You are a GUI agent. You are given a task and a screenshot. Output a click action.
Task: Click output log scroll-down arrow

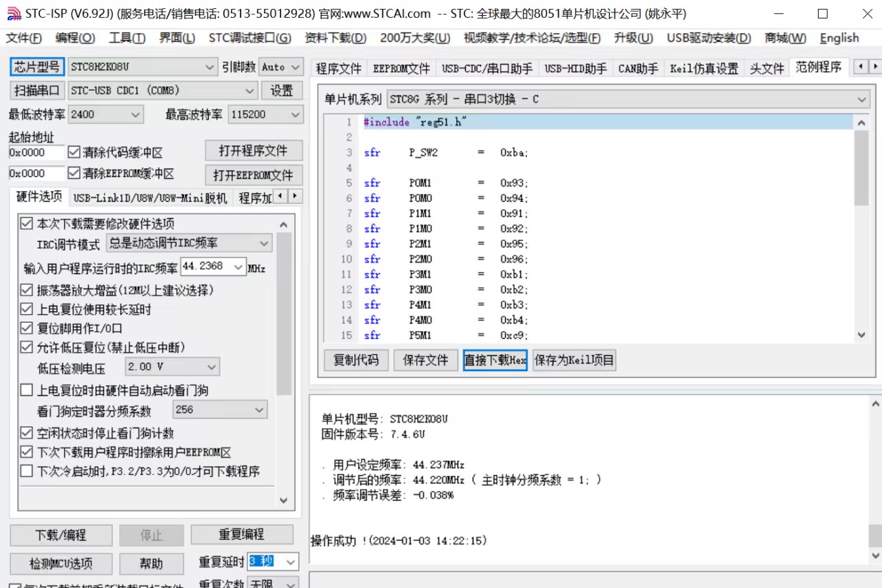pyautogui.click(x=875, y=555)
